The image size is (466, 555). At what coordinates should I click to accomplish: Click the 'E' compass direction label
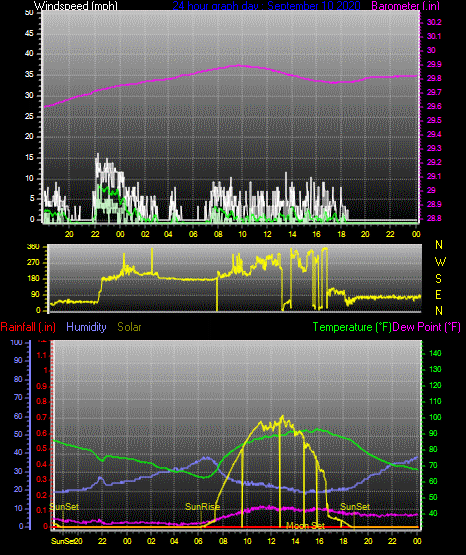[x=438, y=295]
